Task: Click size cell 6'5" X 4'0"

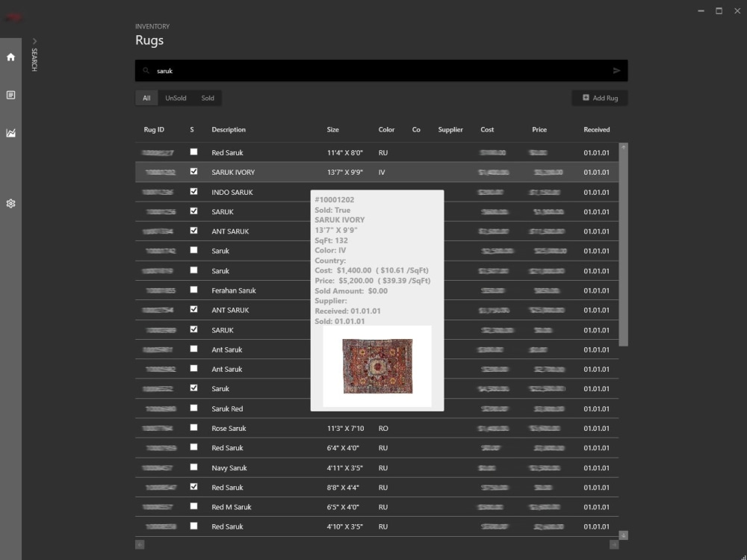Action: click(x=343, y=507)
